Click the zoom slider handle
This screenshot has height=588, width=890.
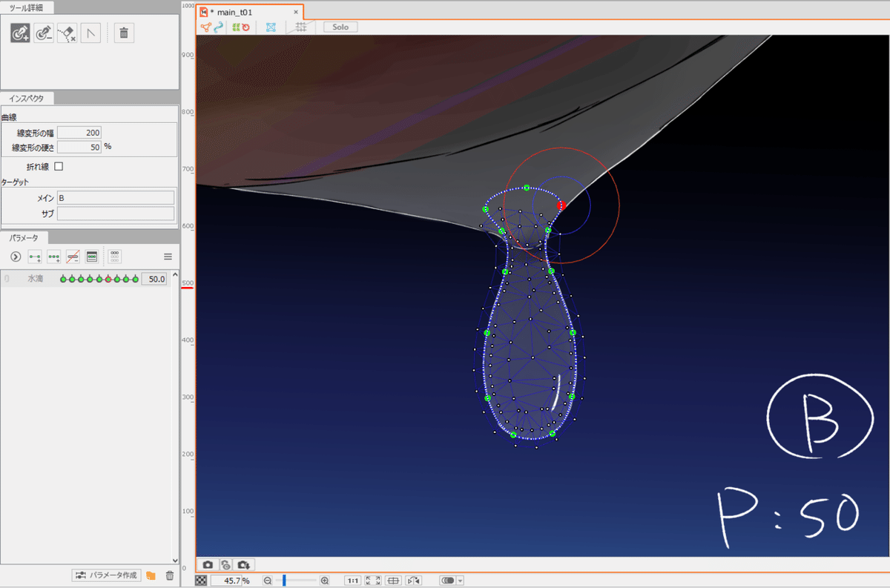point(284,581)
